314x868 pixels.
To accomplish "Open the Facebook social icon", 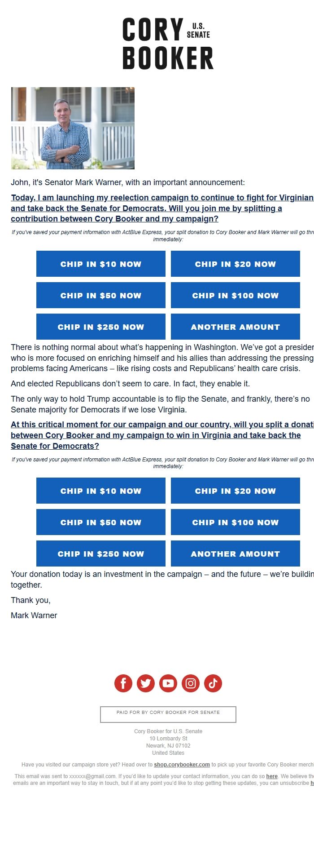I will tap(123, 683).
